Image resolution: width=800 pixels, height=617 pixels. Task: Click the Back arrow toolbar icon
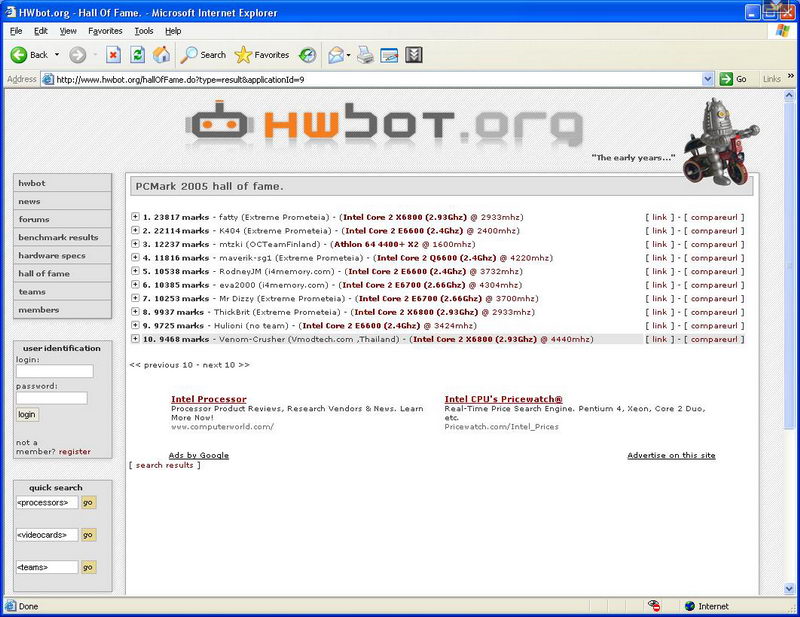coord(19,55)
